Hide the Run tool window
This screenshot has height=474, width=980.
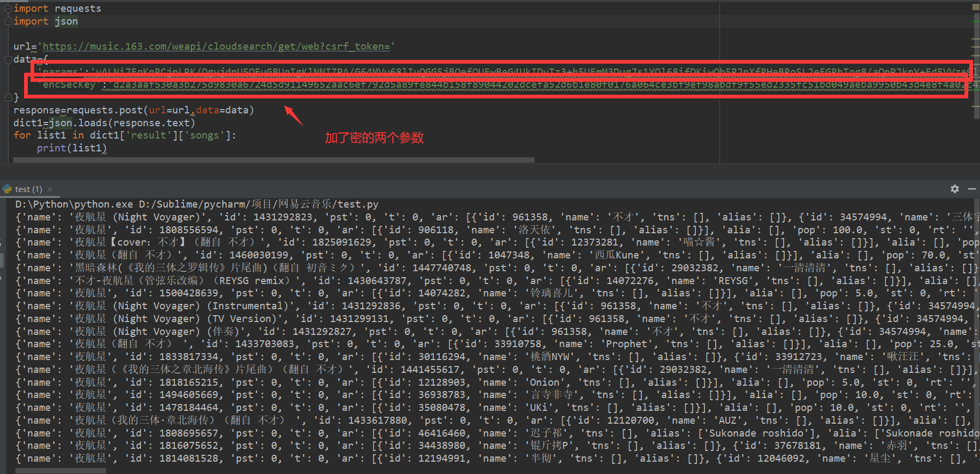(x=972, y=189)
